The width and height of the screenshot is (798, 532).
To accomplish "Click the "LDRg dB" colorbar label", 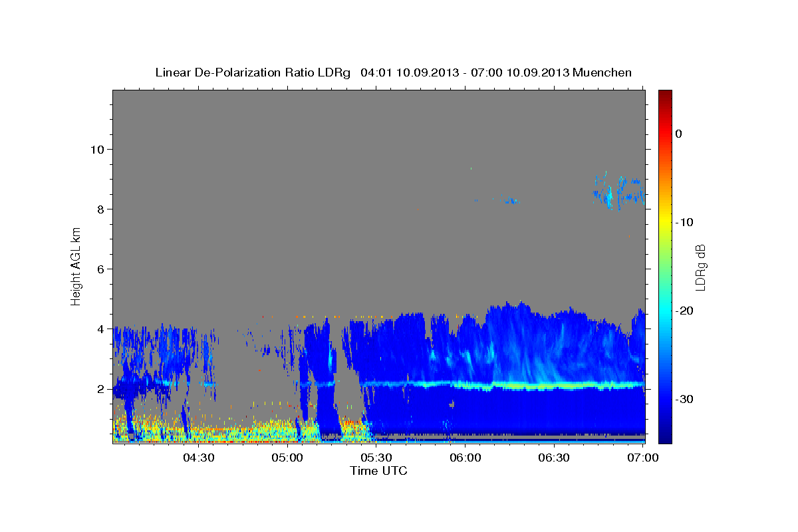I will [x=700, y=267].
